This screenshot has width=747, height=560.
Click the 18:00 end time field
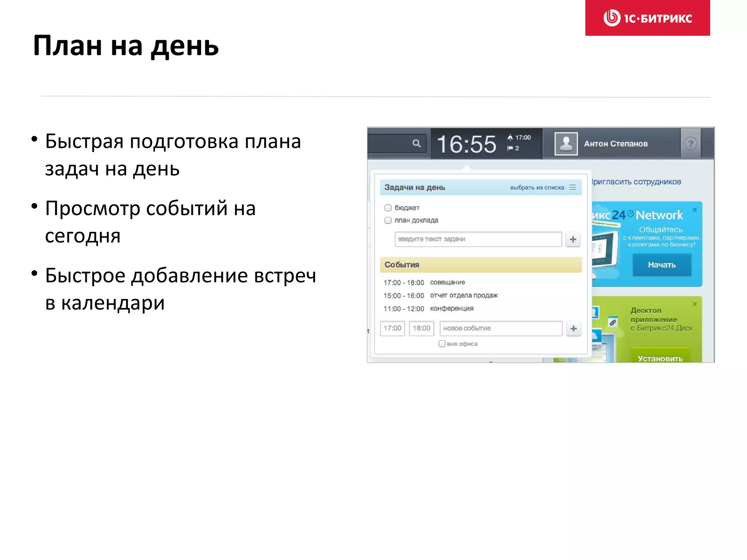click(421, 328)
